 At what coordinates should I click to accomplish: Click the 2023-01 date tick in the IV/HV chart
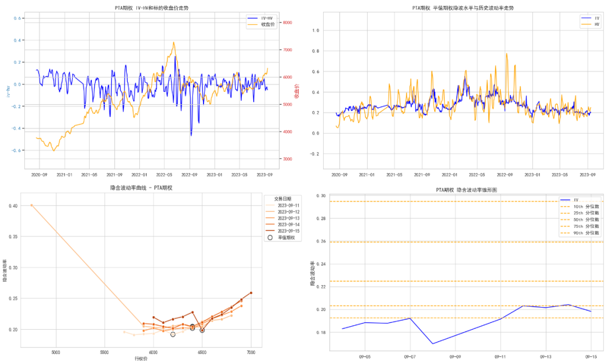(x=532, y=175)
